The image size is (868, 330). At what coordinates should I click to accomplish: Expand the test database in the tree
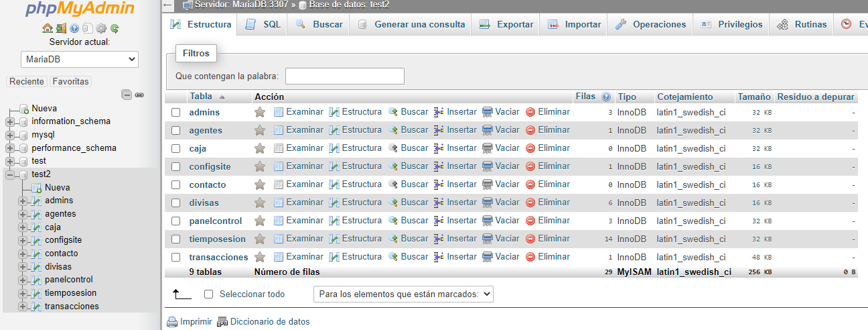10,161
